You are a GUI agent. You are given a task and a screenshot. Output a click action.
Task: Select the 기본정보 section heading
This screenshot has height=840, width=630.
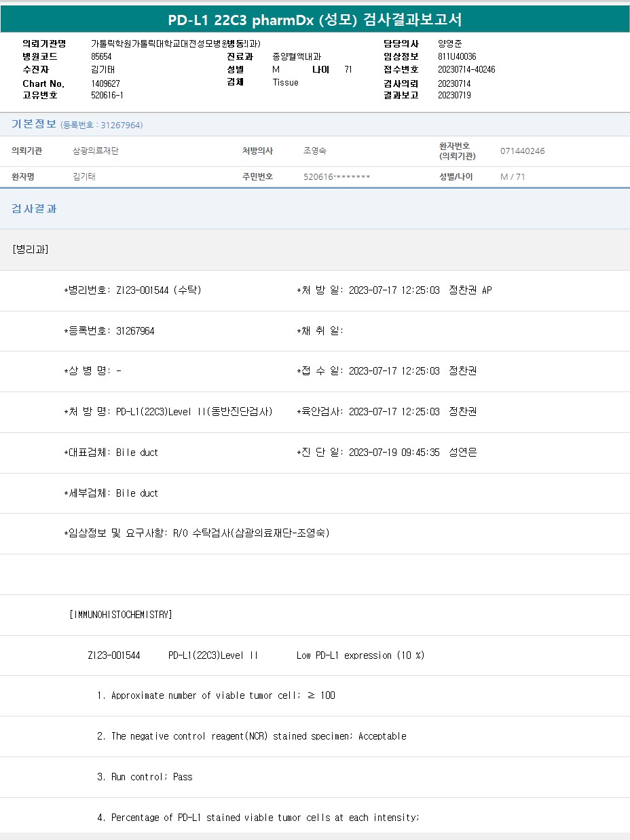click(x=34, y=124)
